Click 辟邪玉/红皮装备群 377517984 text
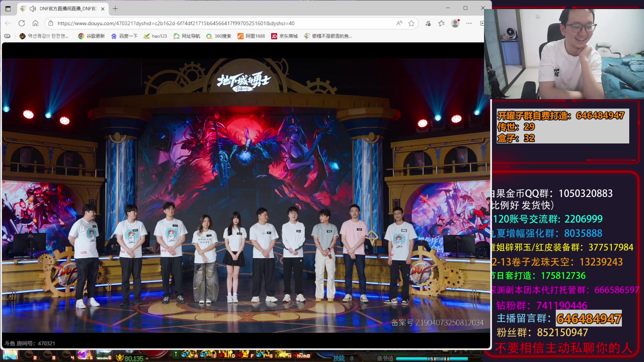 click(x=563, y=247)
